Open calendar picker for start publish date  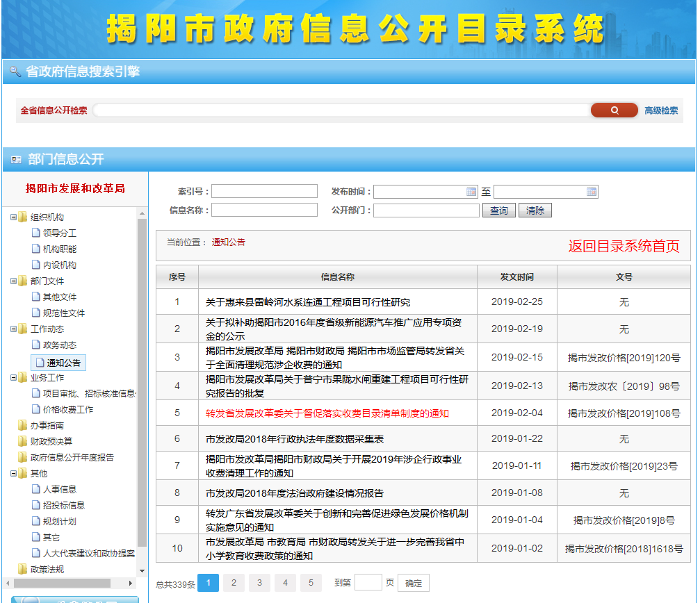coord(471,192)
